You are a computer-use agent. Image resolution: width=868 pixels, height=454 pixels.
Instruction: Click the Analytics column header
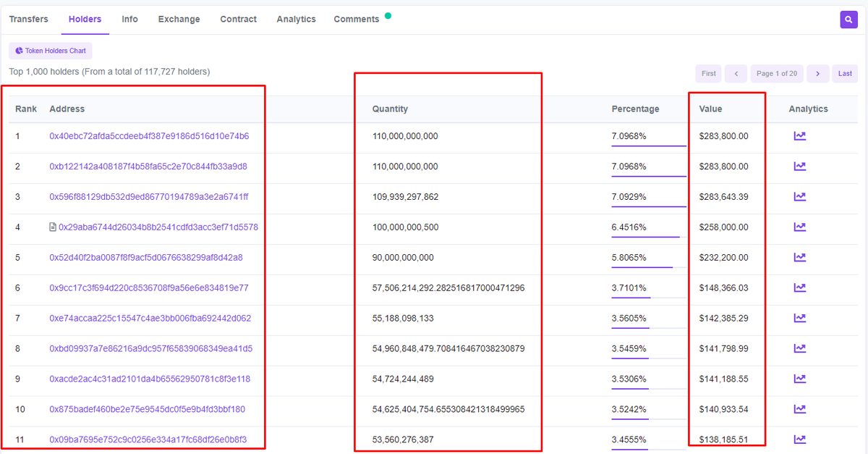[809, 109]
